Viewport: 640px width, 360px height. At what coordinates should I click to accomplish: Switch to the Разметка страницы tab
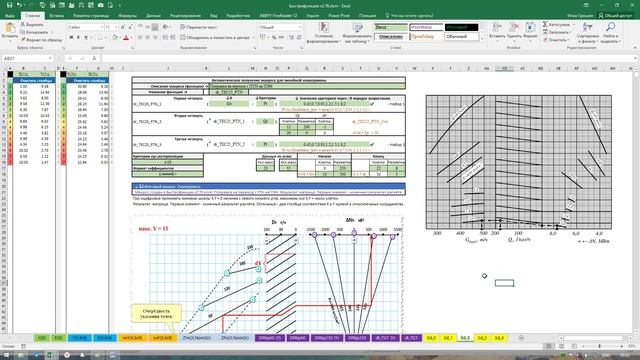(91, 16)
